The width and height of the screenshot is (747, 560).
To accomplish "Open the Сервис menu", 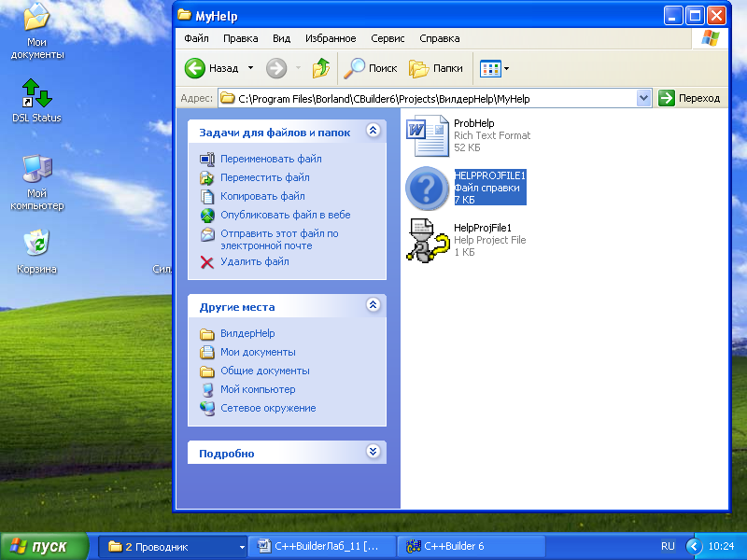I will (388, 38).
